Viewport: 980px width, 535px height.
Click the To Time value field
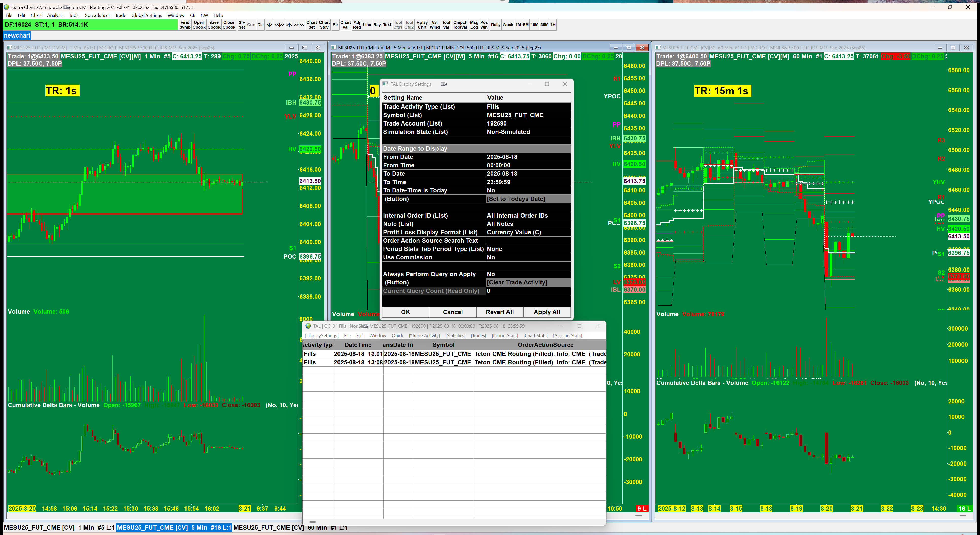[x=528, y=182]
